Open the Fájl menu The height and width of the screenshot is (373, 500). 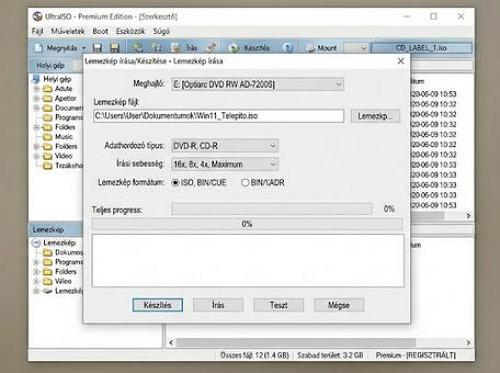coord(37,31)
